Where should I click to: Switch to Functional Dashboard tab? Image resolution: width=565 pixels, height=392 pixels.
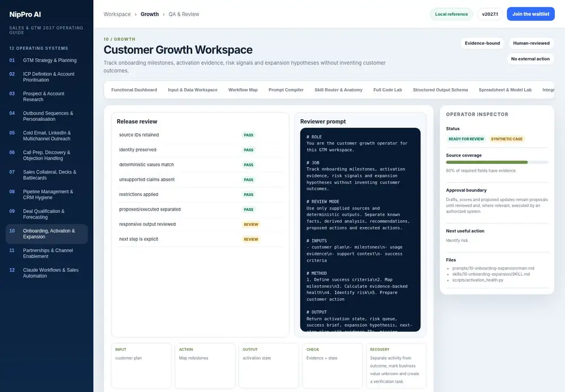(134, 90)
